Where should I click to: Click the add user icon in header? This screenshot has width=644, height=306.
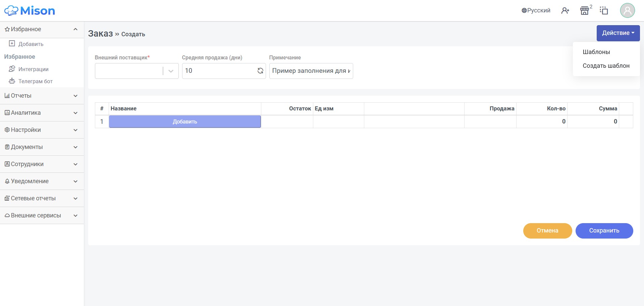pos(565,11)
